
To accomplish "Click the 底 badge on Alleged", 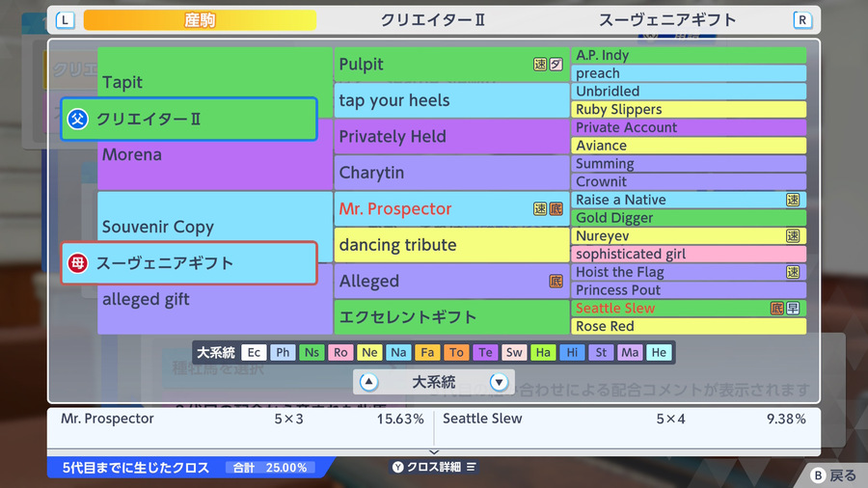I will 556,281.
